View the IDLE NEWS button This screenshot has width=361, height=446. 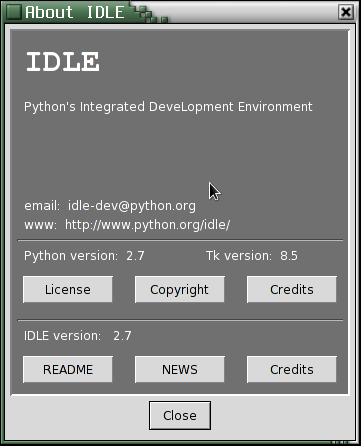click(179, 369)
